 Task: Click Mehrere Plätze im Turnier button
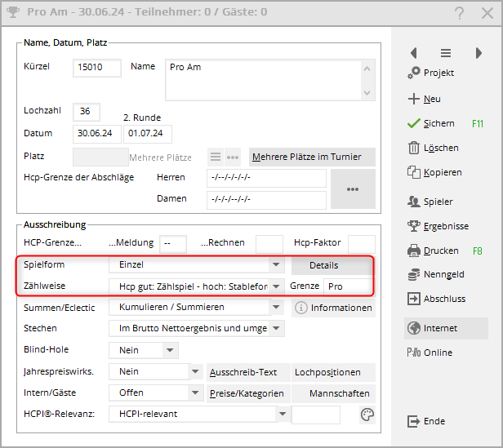[311, 157]
